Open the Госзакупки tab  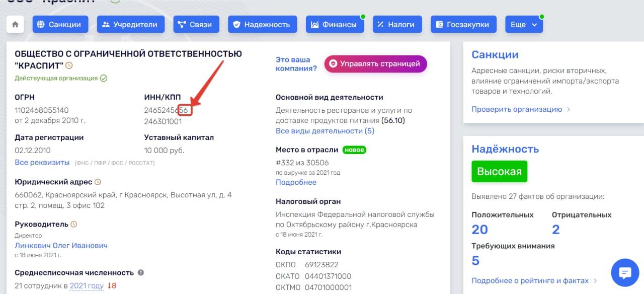pos(463,24)
